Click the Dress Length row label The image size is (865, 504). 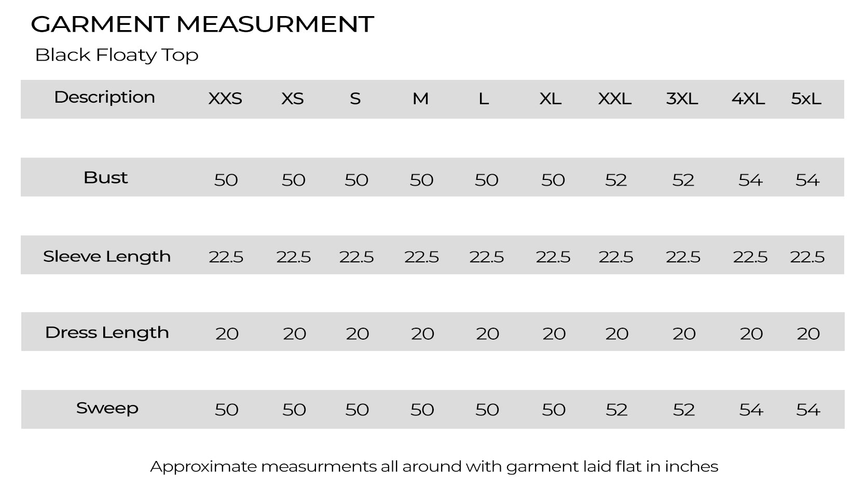pos(107,332)
